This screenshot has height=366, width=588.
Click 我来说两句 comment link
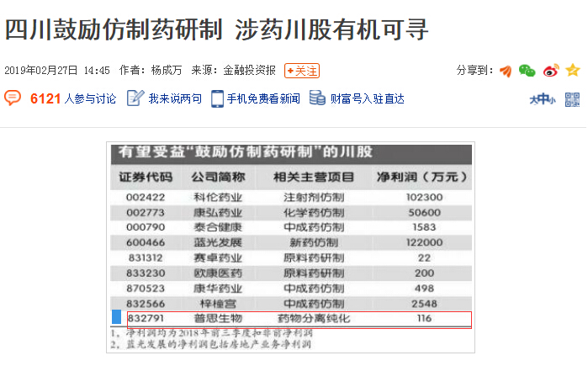click(x=175, y=99)
